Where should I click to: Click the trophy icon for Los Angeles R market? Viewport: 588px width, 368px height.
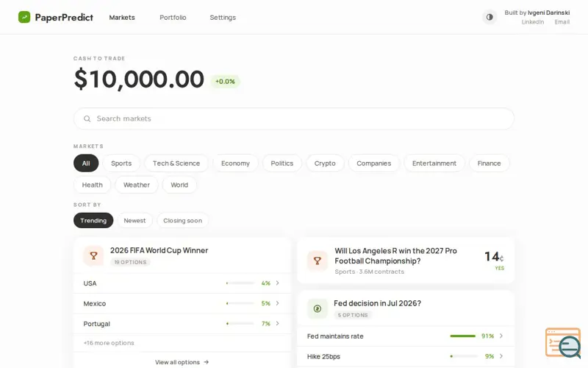[x=318, y=261]
